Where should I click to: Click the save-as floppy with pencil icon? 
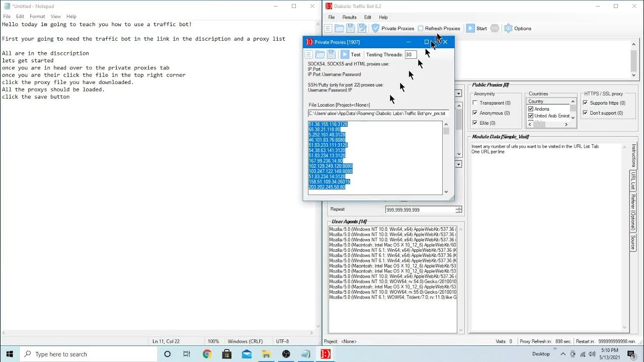coord(362,29)
